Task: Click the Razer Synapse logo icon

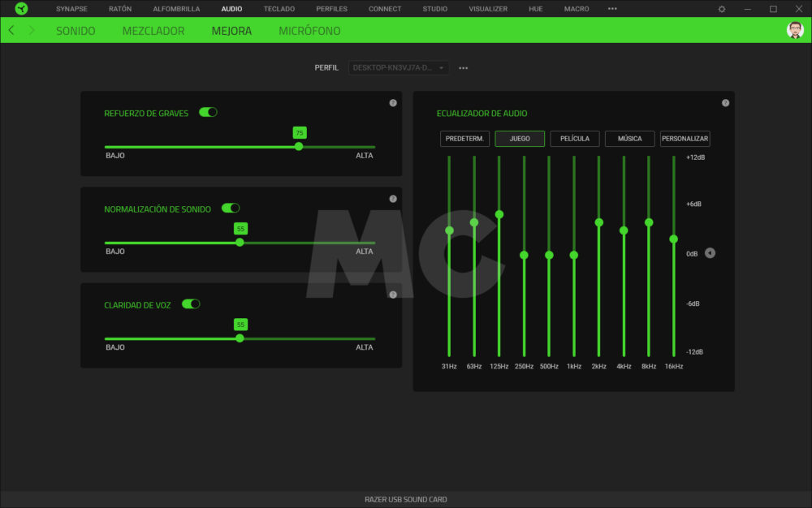Action: [x=21, y=9]
